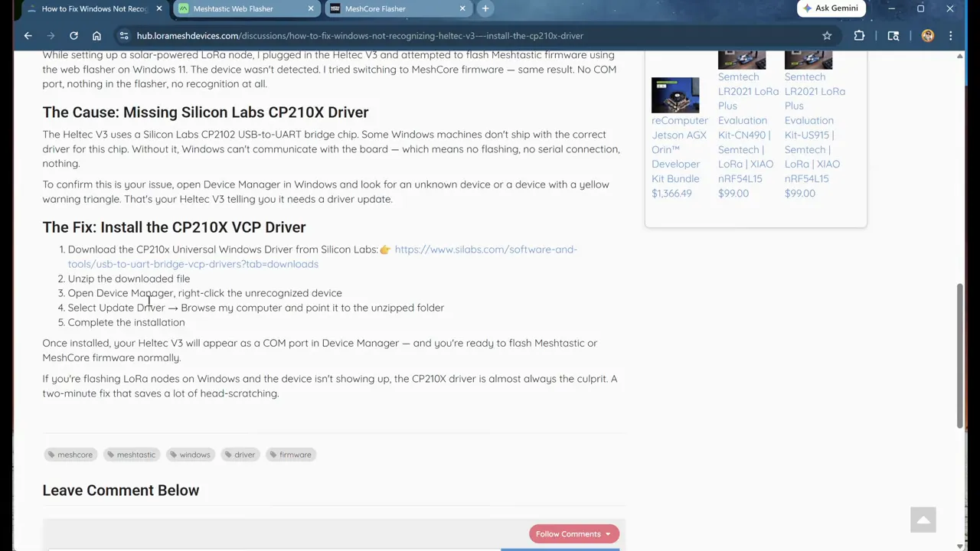Screen dimensions: 980x551
Task: Open the media control icon in toolbar
Action: point(893,35)
